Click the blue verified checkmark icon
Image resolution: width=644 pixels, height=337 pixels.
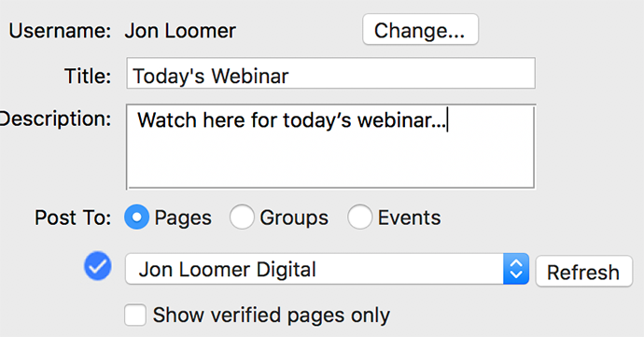click(98, 267)
